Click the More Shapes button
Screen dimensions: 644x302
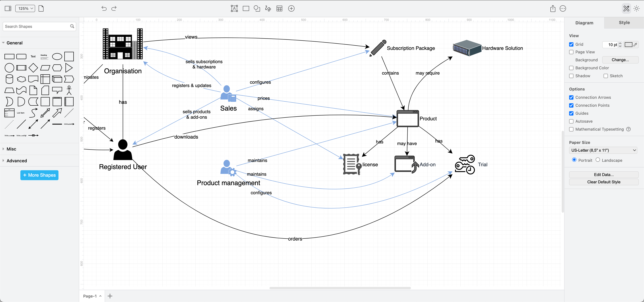pos(39,175)
